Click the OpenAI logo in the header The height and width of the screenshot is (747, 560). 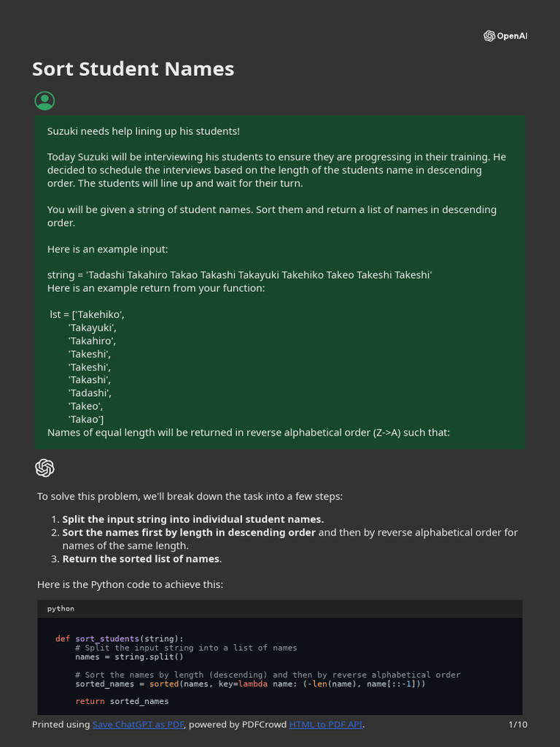(489, 36)
